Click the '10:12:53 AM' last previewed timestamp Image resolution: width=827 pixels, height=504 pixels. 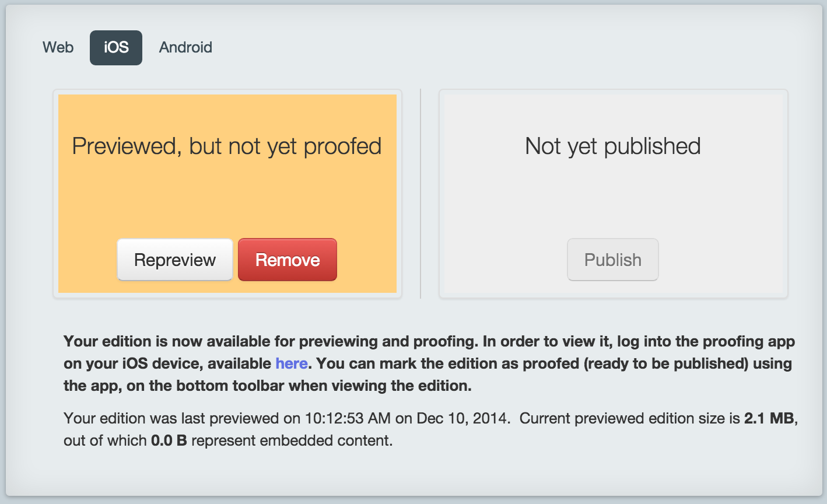pos(348,418)
